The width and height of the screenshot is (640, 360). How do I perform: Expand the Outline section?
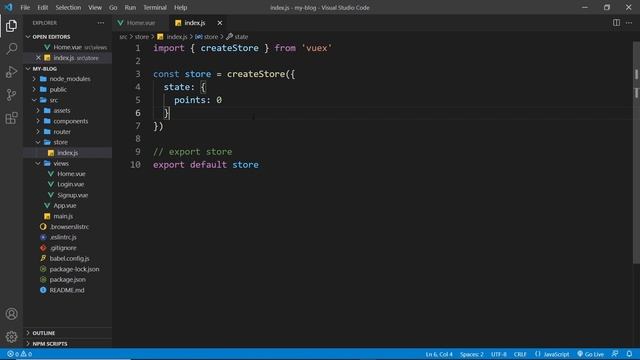[x=67, y=333]
